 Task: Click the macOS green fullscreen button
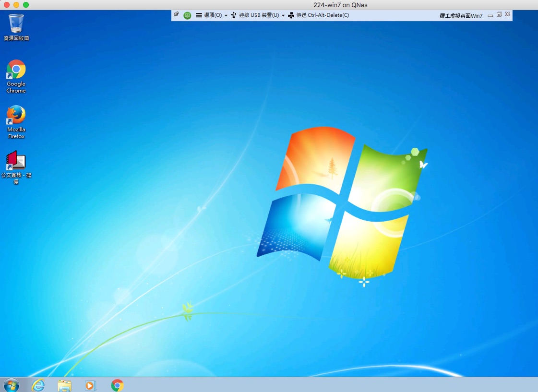click(x=26, y=5)
